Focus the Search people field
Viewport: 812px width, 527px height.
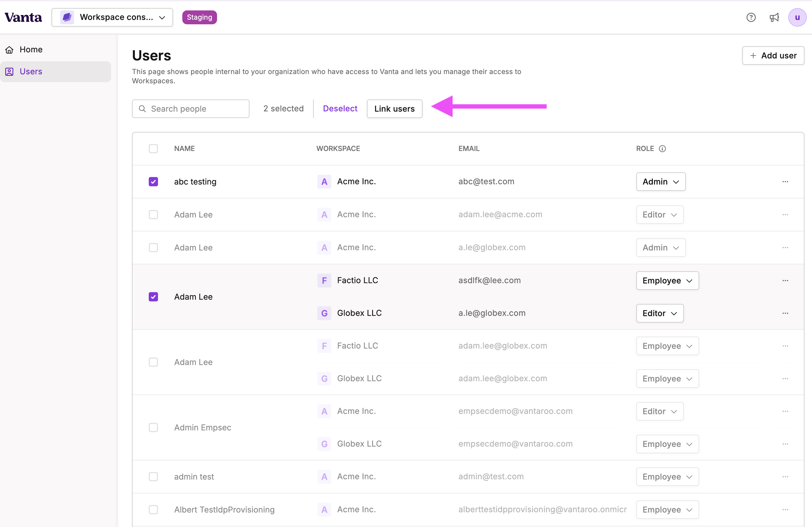tap(190, 109)
